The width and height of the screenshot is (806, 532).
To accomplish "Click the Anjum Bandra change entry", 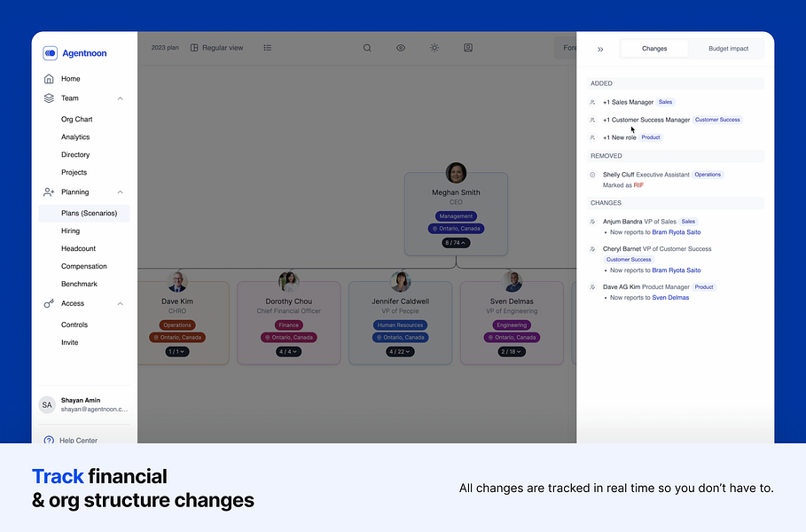I will click(x=639, y=222).
